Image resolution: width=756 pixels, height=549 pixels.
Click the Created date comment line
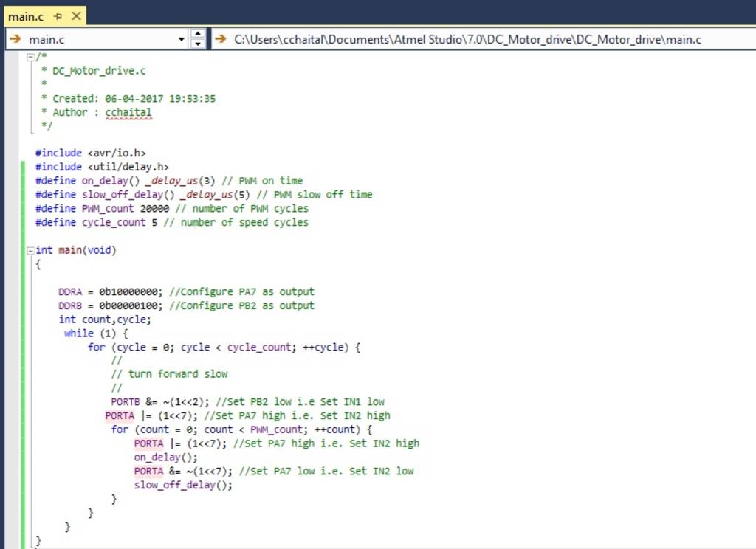tap(128, 98)
